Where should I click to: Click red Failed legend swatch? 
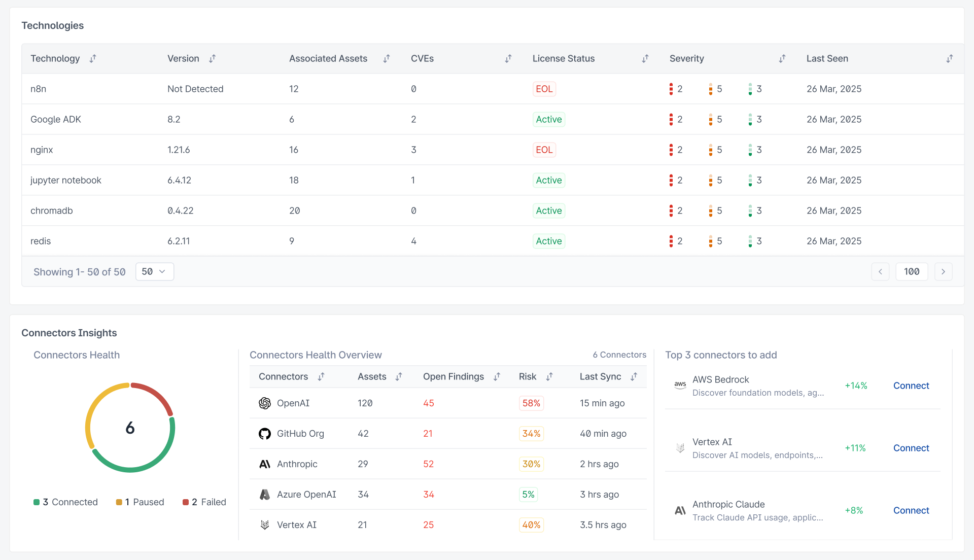tap(186, 503)
